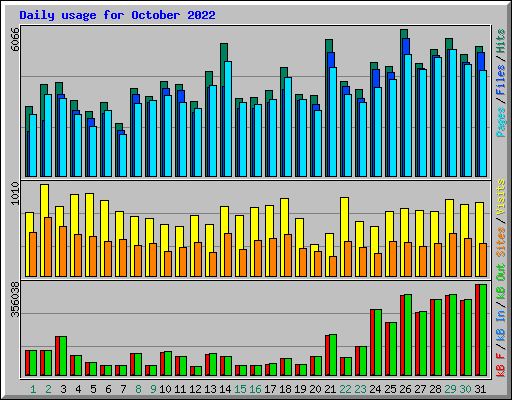This screenshot has height=400, width=512.
Task: Click day 1 on the x-axis
Action: pos(33,389)
